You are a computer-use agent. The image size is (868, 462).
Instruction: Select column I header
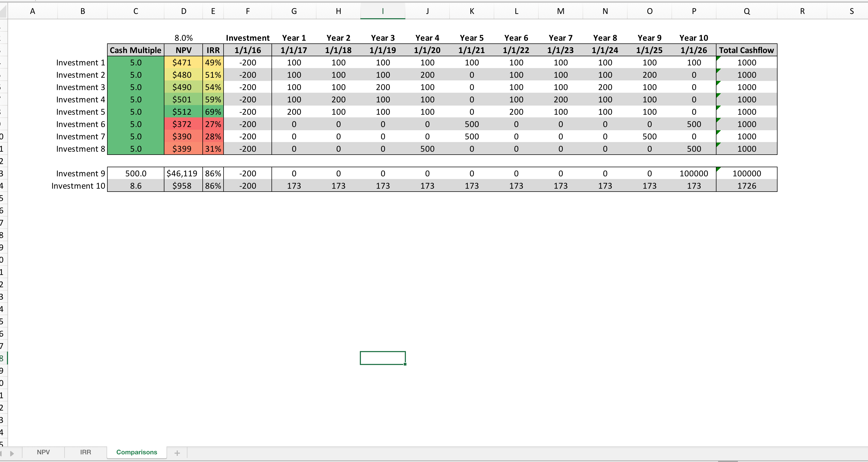tap(383, 11)
